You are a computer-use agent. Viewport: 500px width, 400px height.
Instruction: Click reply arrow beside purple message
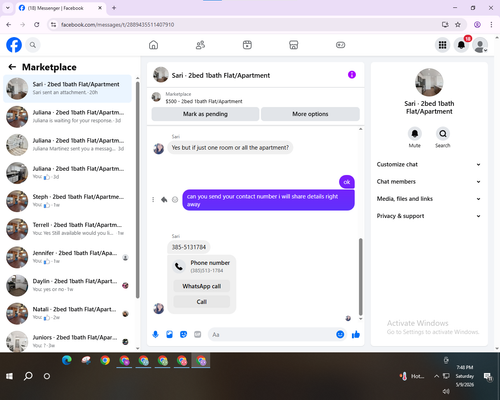[164, 200]
